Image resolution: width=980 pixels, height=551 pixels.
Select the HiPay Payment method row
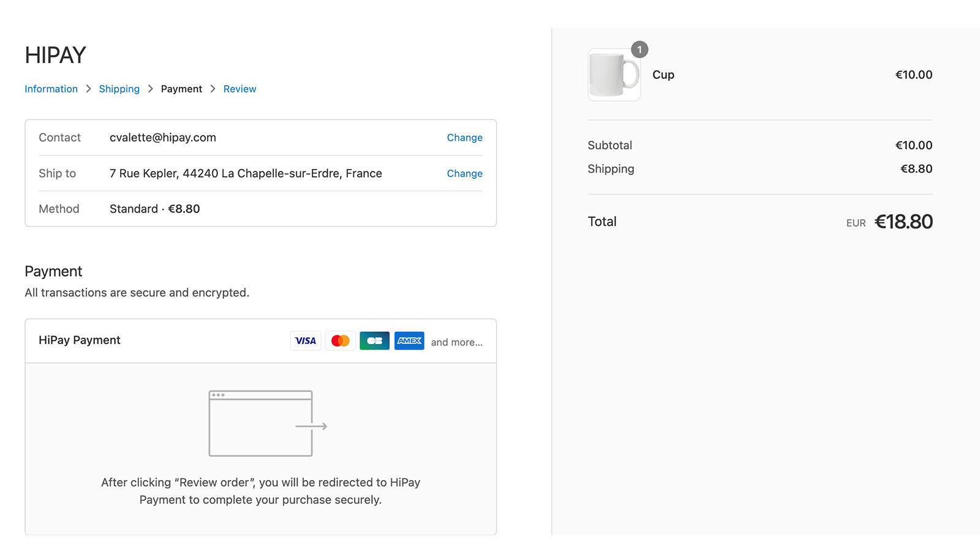coord(260,340)
